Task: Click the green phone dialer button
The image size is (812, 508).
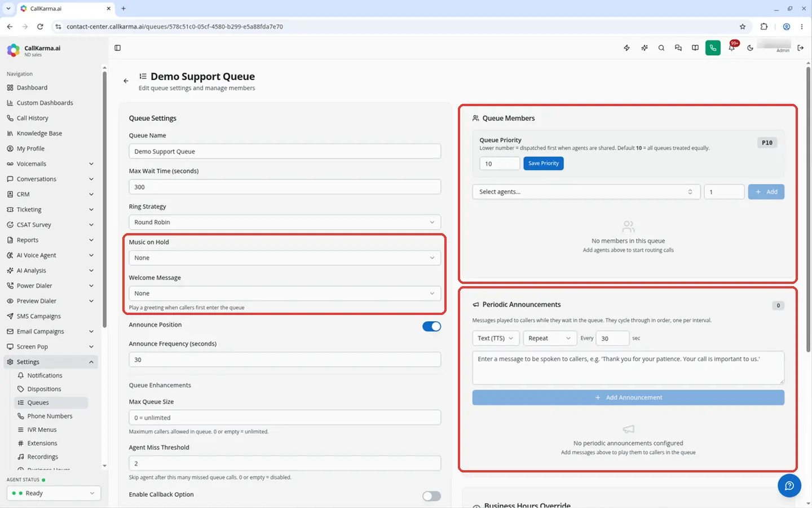Action: (713, 48)
